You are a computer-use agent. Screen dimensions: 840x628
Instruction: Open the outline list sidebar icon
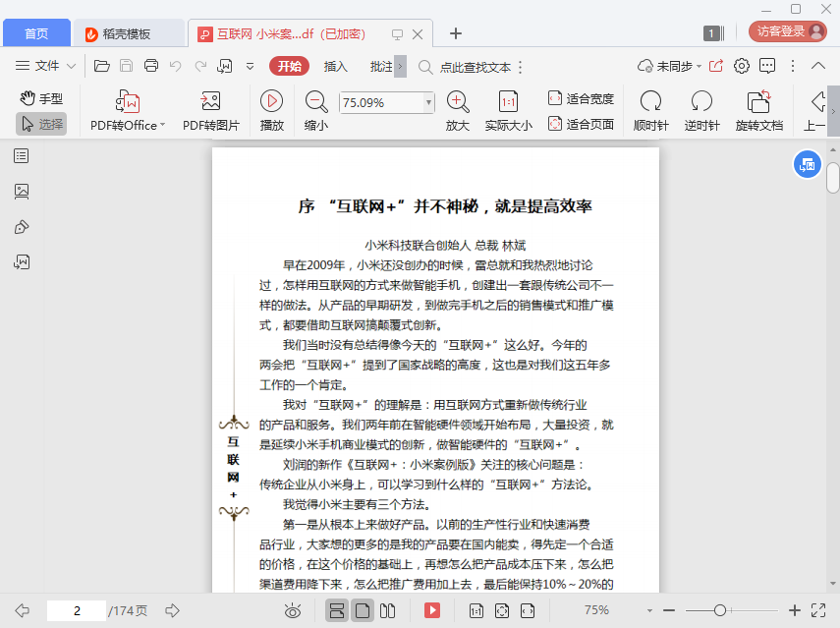22,156
